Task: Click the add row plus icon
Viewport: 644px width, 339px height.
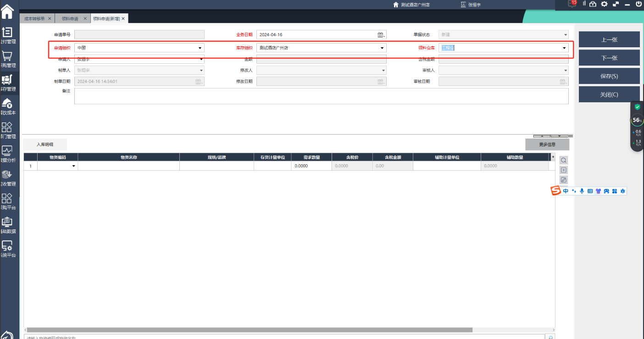Action: click(x=564, y=170)
